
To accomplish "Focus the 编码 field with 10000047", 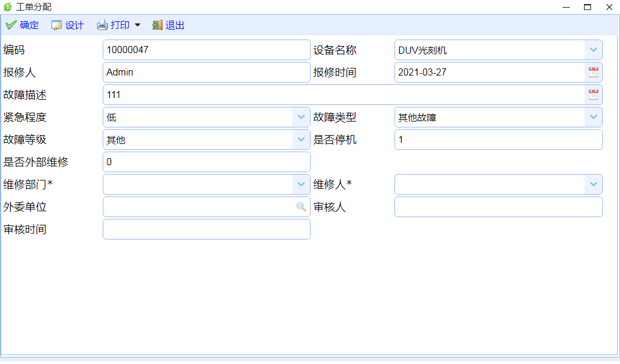I will [207, 50].
